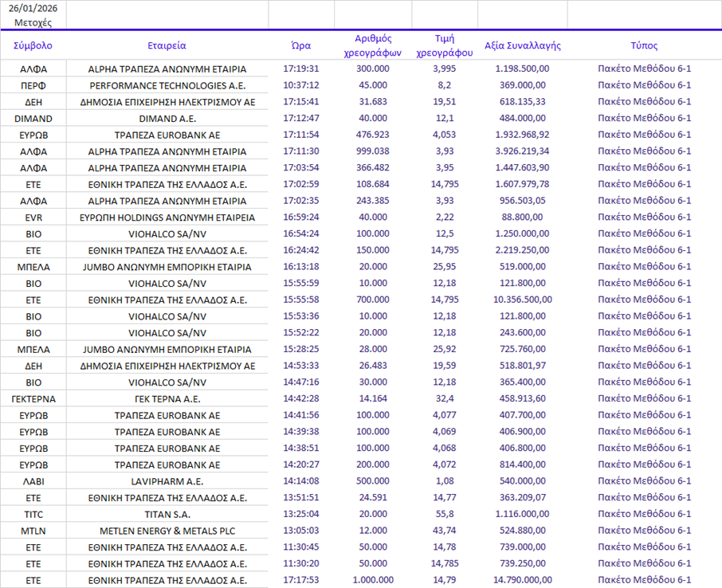Select the date cell 26/01/2026
This screenshot has height=588, width=722.
tap(33, 8)
